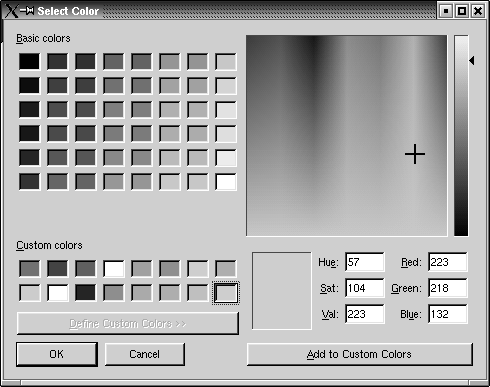This screenshot has height=387, width=490.
Task: Select the white swatch in Basic colors
Action: point(226,182)
